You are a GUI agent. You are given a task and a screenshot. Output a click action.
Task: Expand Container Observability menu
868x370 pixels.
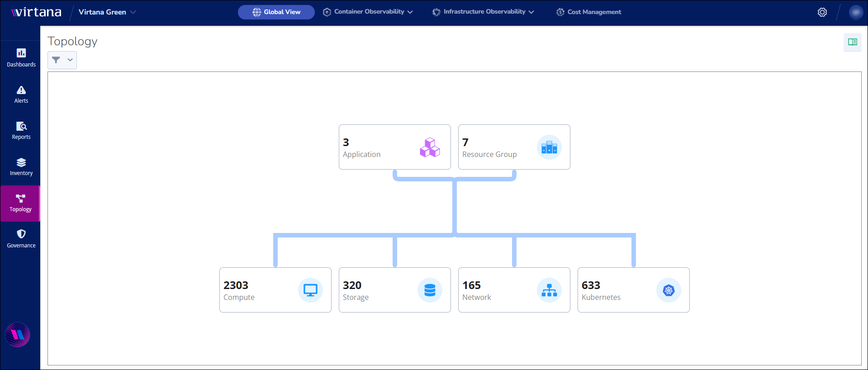(368, 12)
